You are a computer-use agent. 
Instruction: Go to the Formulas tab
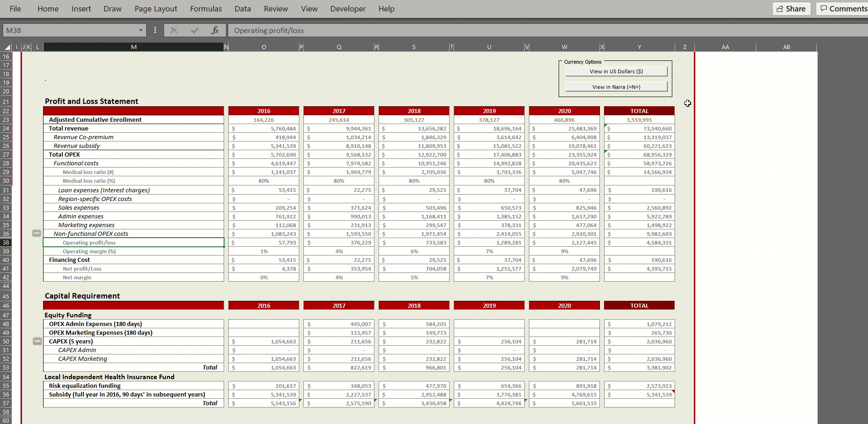point(206,9)
